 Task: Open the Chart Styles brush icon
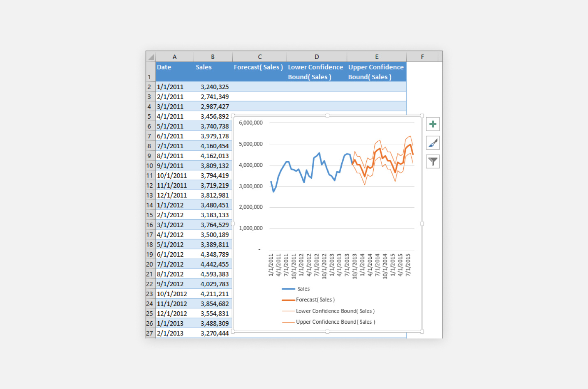[x=433, y=143]
